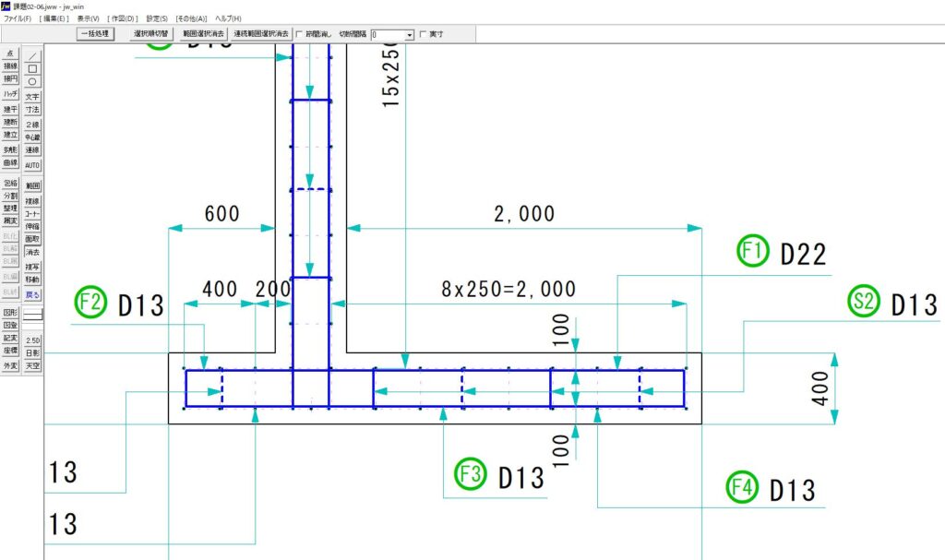Toggle the 節間消し checkbox
Viewport: 945px width, 560px height.
coord(299,34)
